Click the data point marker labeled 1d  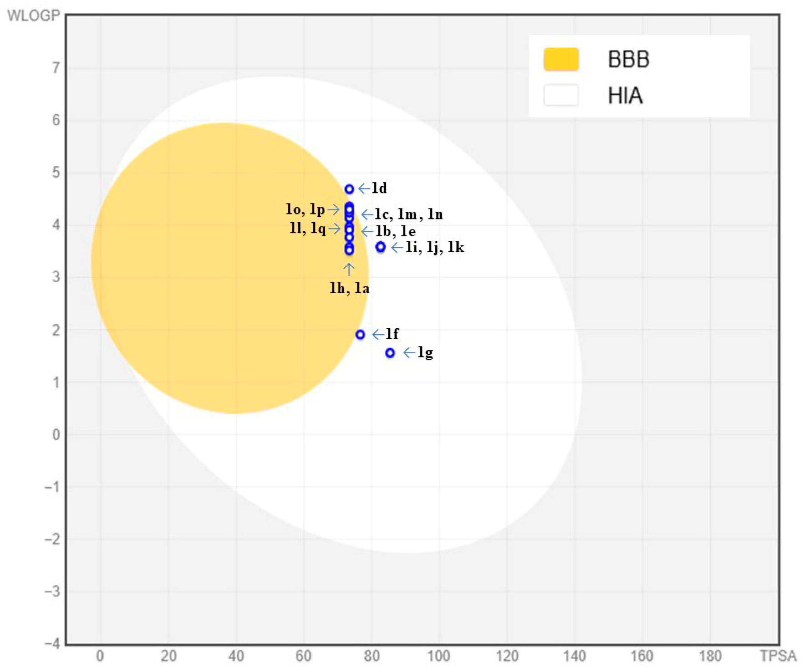click(349, 189)
